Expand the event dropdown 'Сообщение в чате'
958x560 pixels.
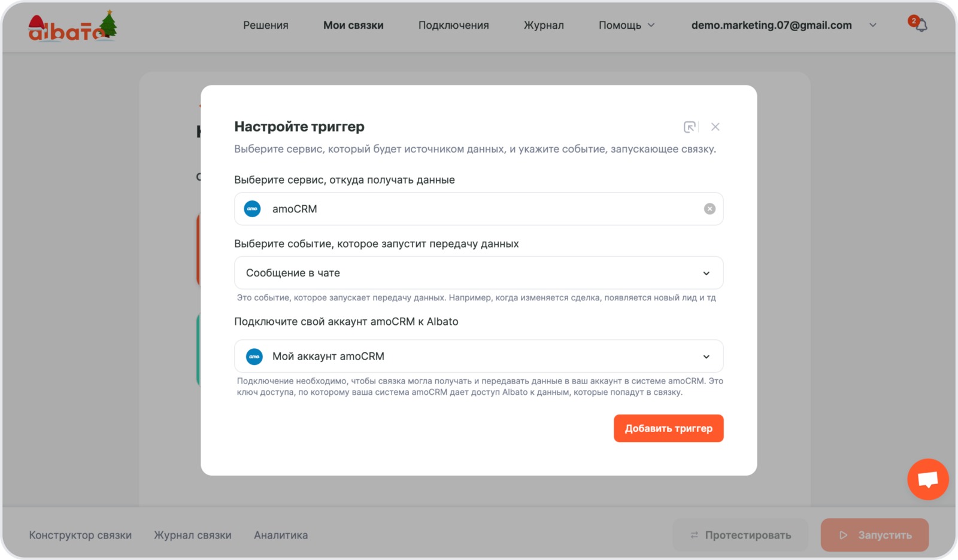pyautogui.click(x=706, y=273)
